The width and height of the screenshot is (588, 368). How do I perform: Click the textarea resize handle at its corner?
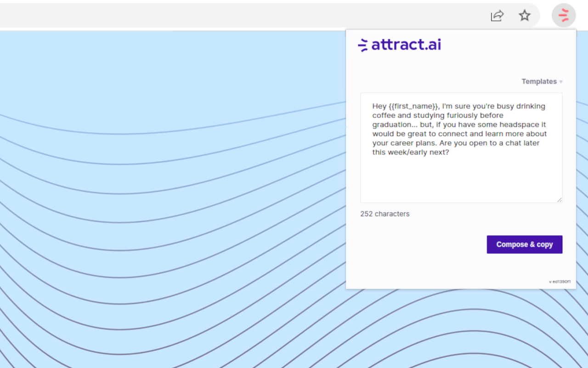(x=560, y=200)
